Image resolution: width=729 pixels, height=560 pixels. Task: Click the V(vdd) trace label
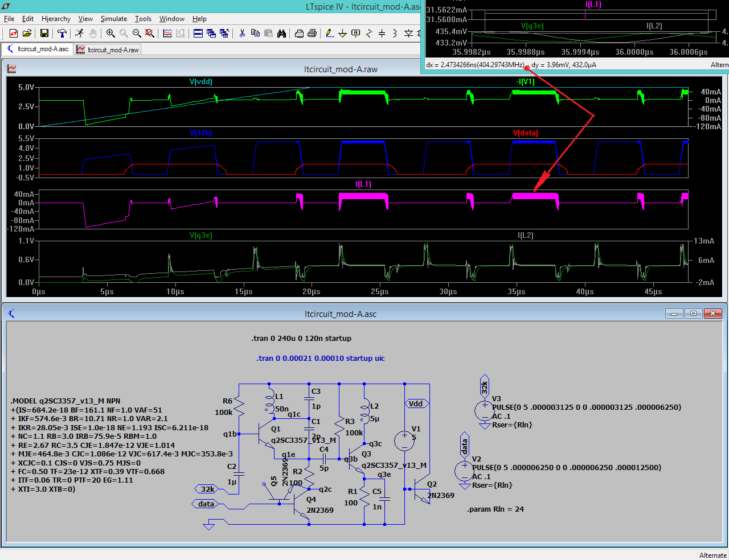(200, 82)
